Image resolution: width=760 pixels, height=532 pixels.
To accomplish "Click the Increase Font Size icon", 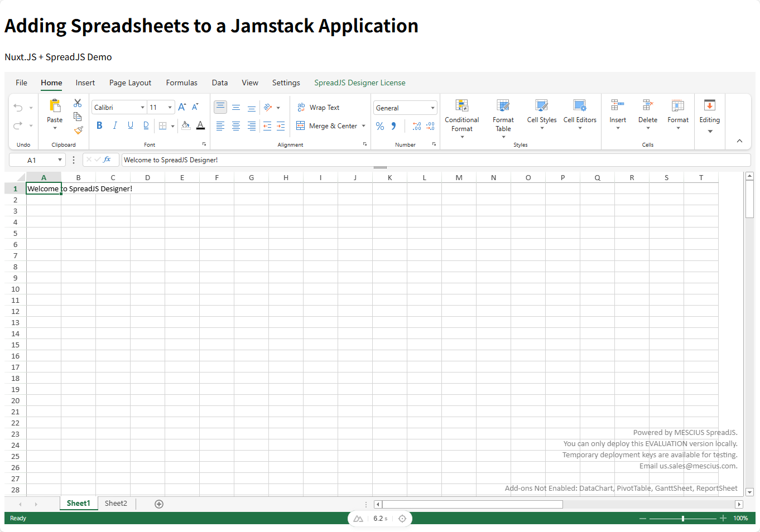I will [182, 107].
